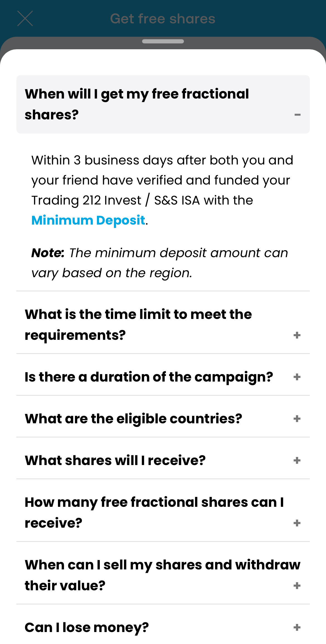The image size is (326, 644).
Task: Expand "What is the time limit" question
Action: 138,325
